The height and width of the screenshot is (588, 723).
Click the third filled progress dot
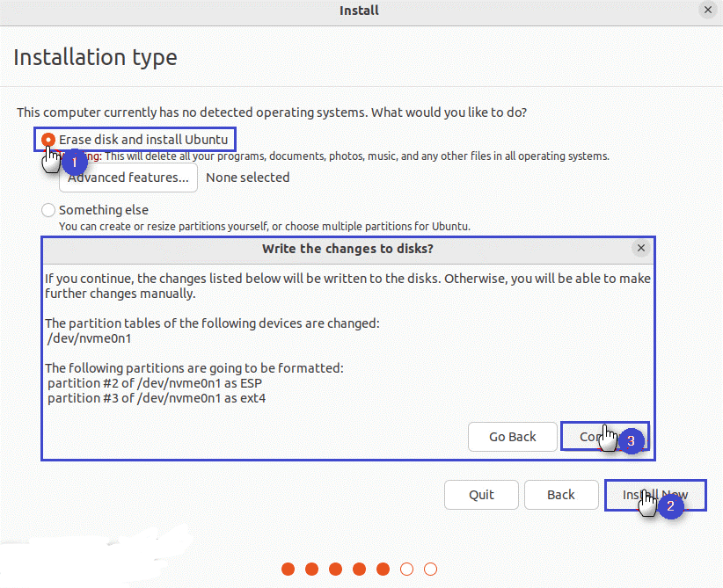click(335, 569)
